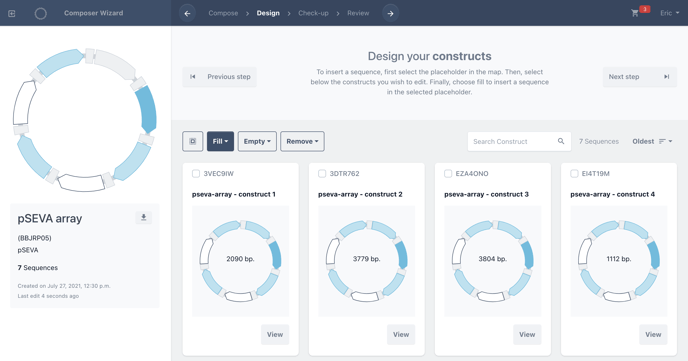
Task: Click the search magnifier icon
Action: coord(561,141)
